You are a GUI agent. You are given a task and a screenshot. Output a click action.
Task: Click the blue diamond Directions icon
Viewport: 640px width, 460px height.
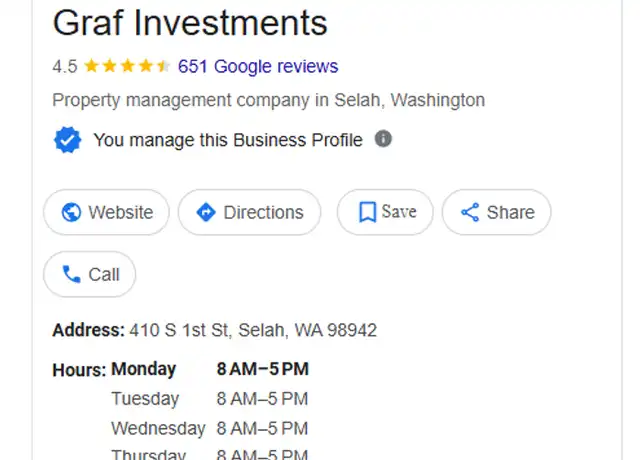click(x=206, y=212)
